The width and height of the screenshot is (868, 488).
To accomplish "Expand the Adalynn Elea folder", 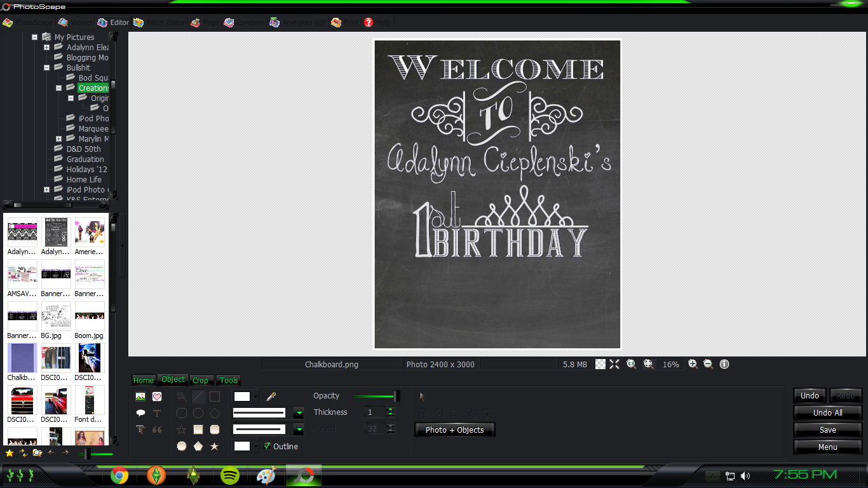I will pos(47,48).
